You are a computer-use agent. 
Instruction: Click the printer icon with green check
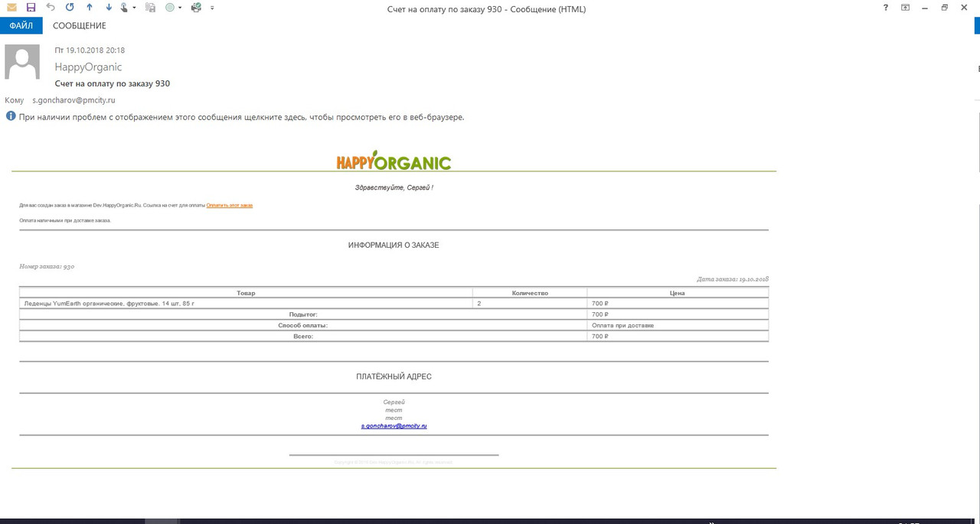coord(196,8)
